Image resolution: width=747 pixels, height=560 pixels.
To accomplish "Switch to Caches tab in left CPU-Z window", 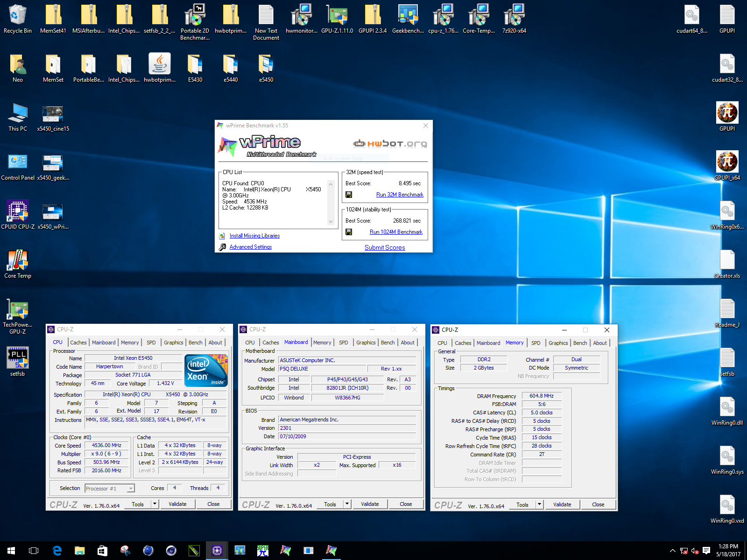I will click(x=78, y=343).
